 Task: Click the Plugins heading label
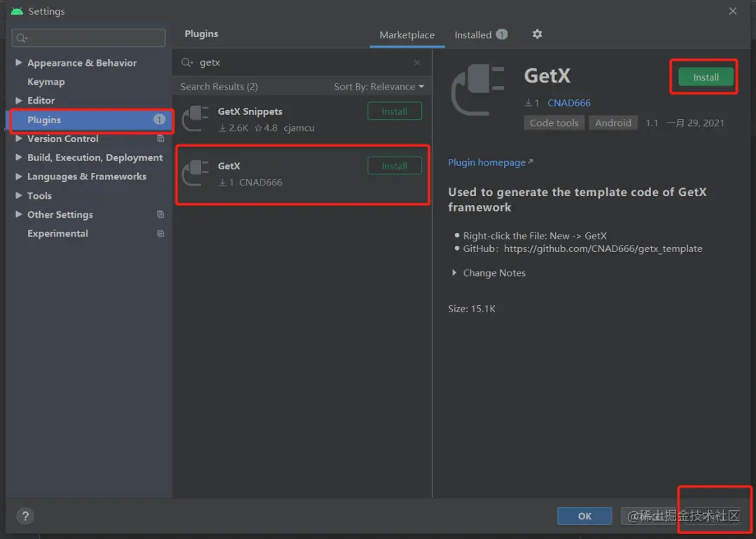pyautogui.click(x=201, y=34)
